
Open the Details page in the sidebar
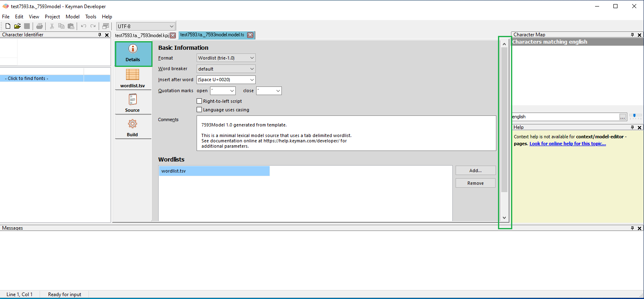point(133,54)
